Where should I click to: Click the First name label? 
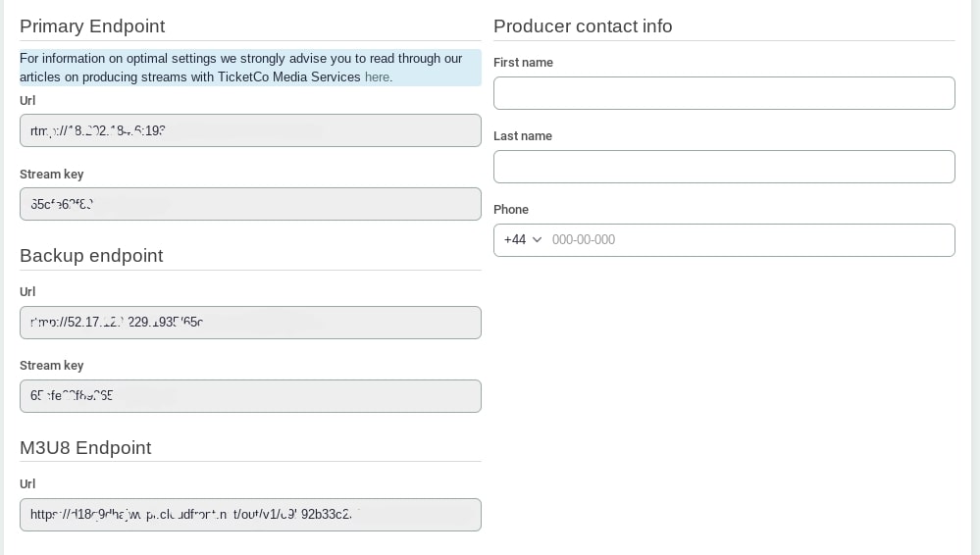pyautogui.click(x=523, y=63)
